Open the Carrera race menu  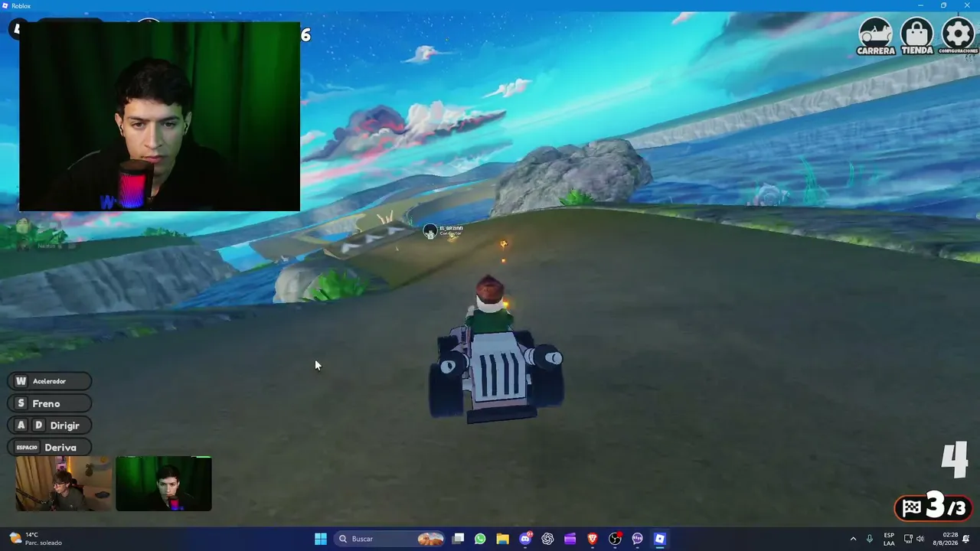pyautogui.click(x=876, y=37)
